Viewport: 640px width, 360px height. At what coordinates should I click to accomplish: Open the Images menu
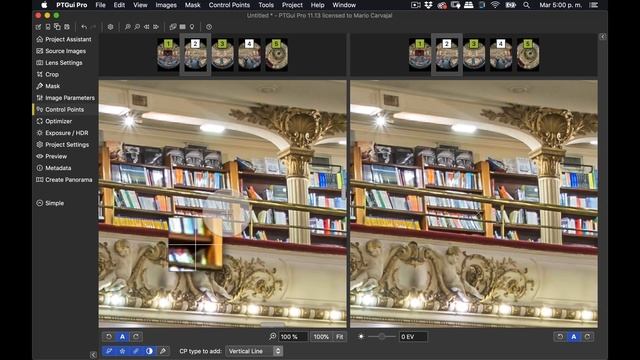(166, 5)
